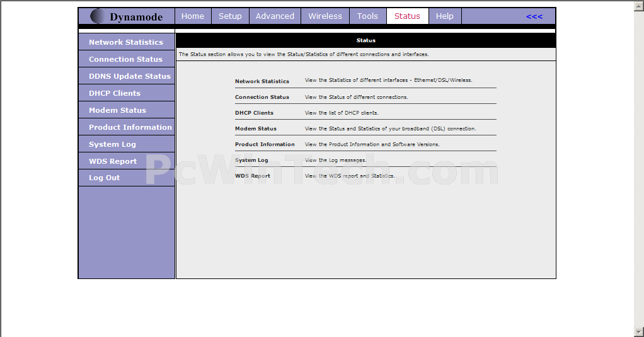The image size is (644, 337).
Task: Go to the Wireless tab
Action: (325, 16)
